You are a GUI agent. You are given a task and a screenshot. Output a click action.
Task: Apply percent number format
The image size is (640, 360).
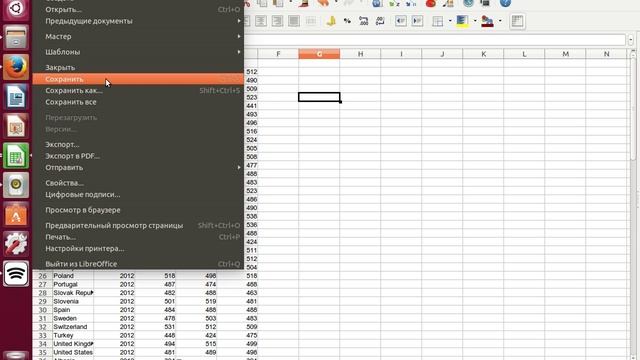pyautogui.click(x=347, y=21)
